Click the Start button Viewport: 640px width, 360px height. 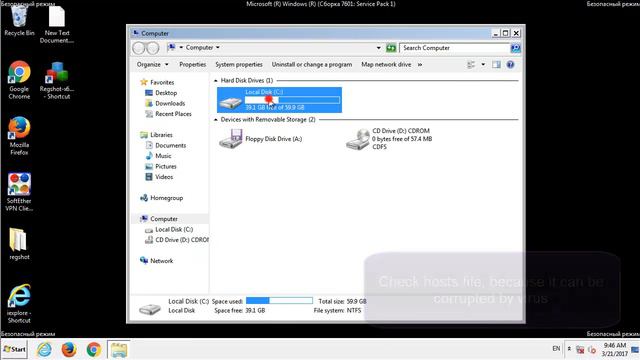click(x=15, y=349)
